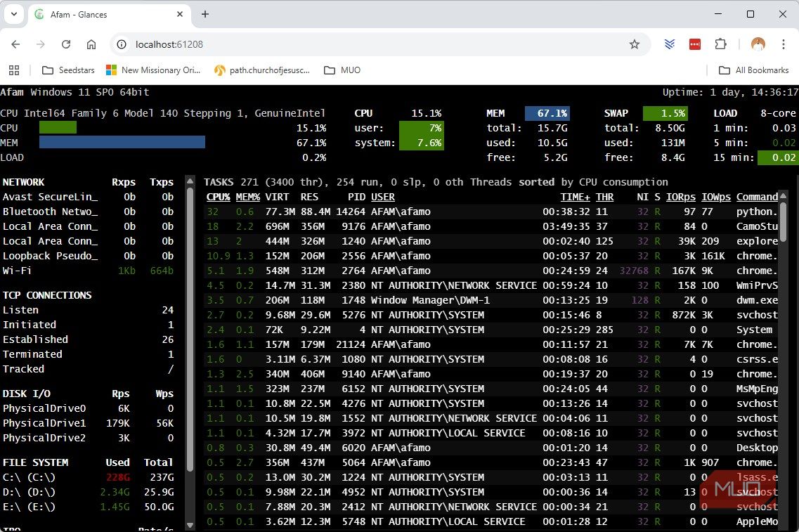Viewport: 799px width, 532px height.
Task: Click the blue MEM usage bar
Action: pyautogui.click(x=122, y=142)
